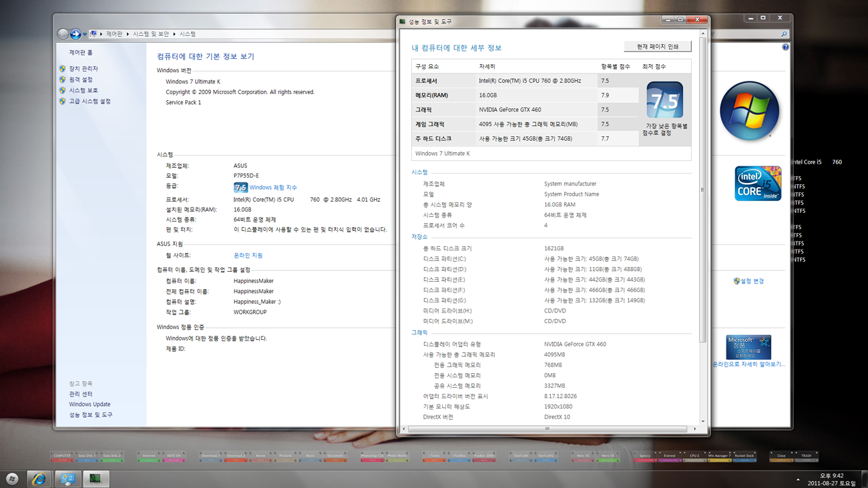
Task: Open Data Disk_1 dock shortcut
Action: click(87, 457)
